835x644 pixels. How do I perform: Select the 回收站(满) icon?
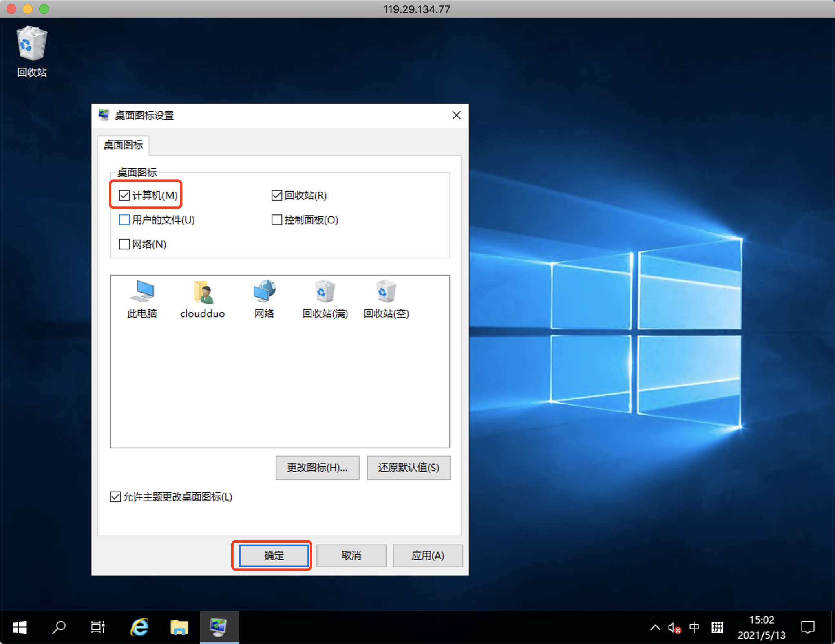pos(325,299)
